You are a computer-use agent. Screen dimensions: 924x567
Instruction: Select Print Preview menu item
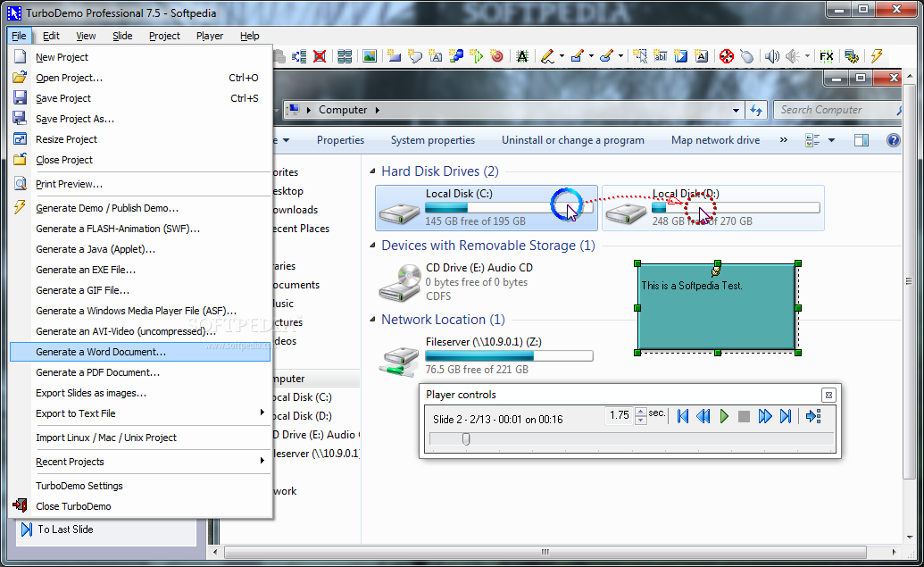[x=140, y=184]
